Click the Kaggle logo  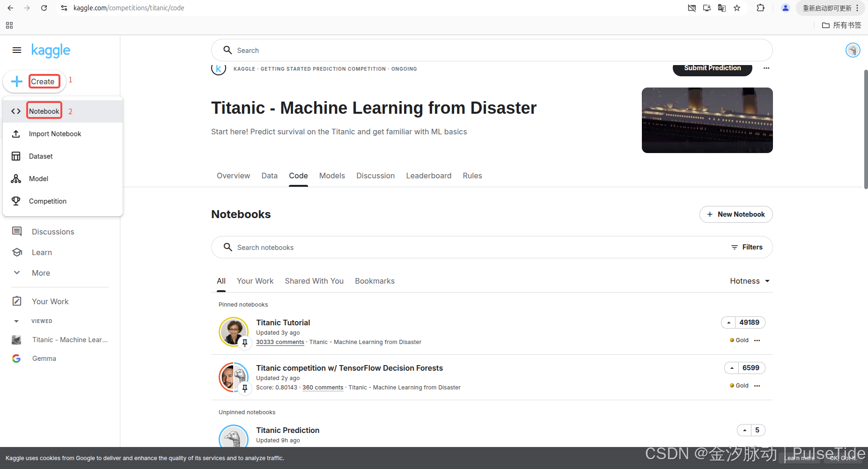[51, 50]
